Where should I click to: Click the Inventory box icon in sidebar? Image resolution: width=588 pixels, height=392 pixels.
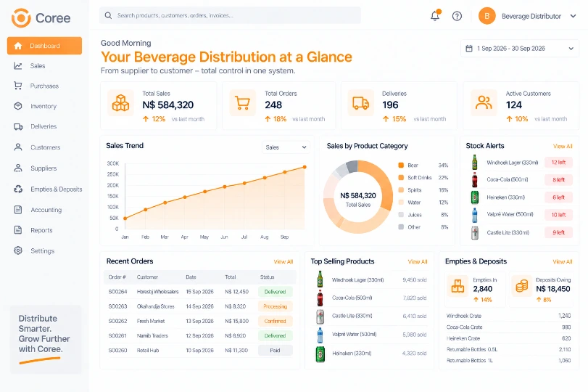pos(18,106)
